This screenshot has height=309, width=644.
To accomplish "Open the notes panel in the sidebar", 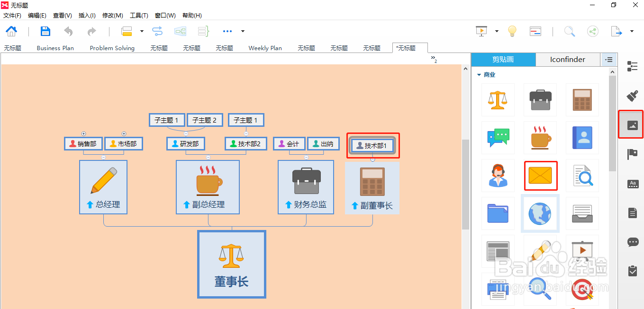I will click(x=633, y=212).
